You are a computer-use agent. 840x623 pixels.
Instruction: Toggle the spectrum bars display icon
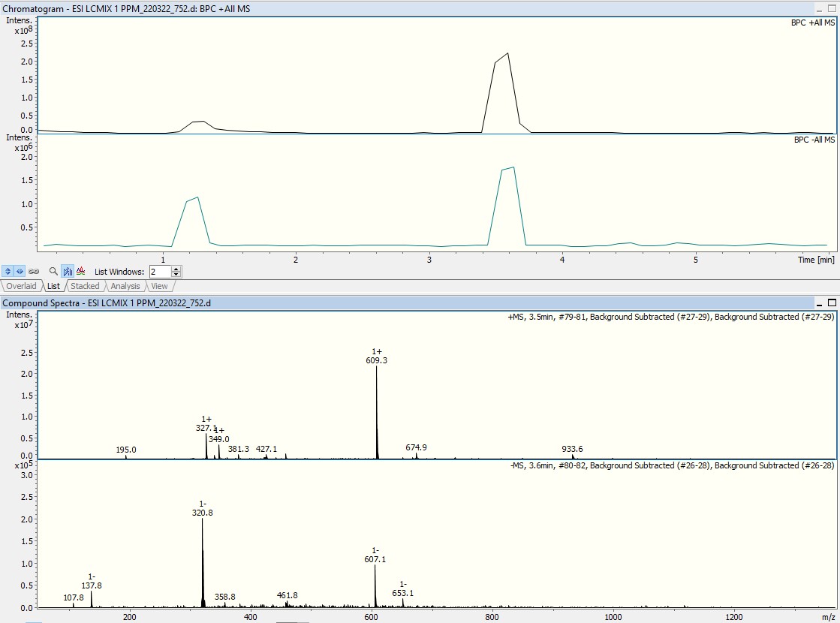pyautogui.click(x=68, y=271)
